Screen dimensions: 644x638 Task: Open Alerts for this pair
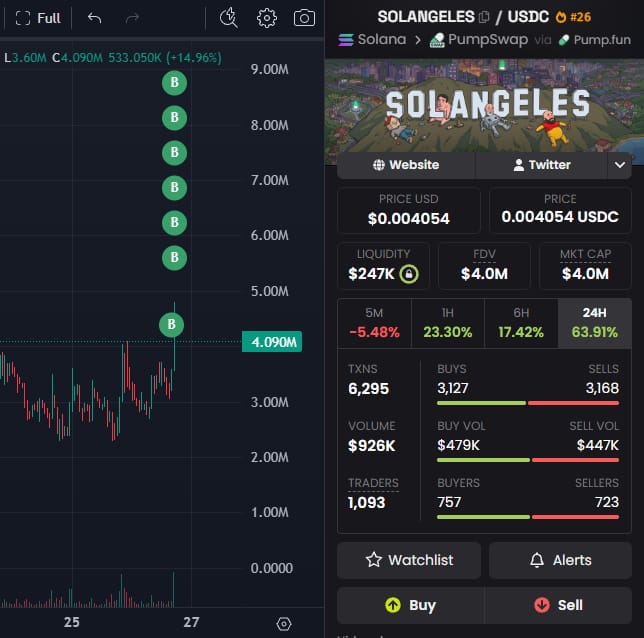(x=560, y=560)
